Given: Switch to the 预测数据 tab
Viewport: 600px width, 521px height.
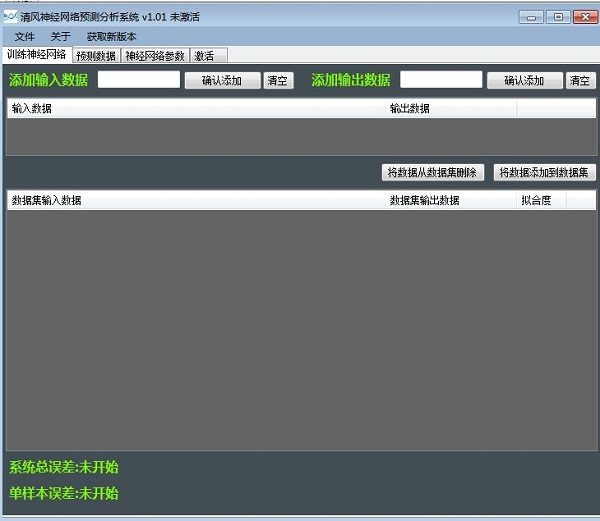Looking at the screenshot, I should click(x=96, y=56).
